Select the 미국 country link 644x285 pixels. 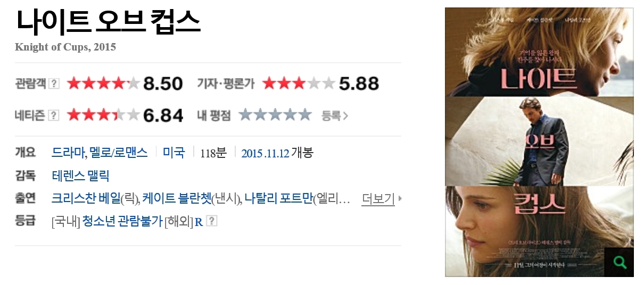[174, 153]
